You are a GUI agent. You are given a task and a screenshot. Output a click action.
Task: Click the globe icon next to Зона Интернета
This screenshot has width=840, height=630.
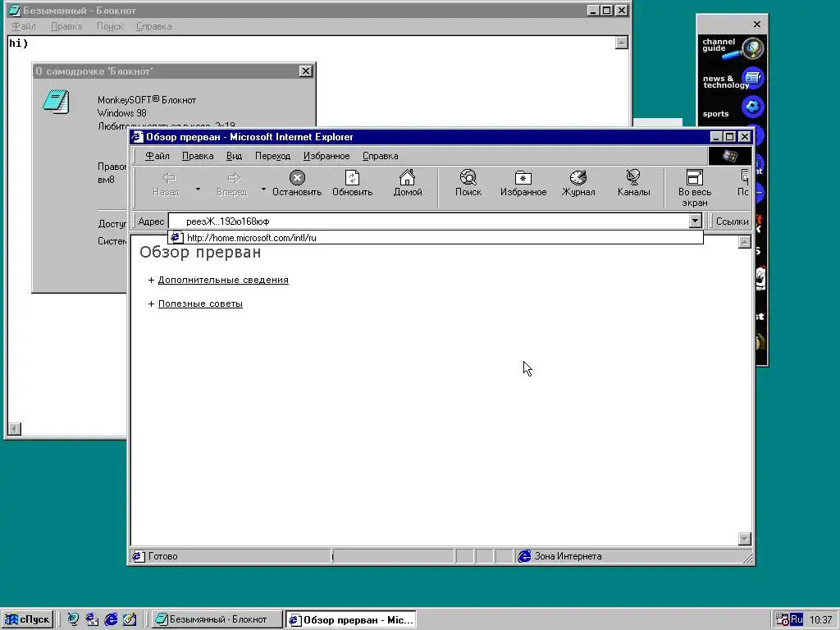[524, 556]
